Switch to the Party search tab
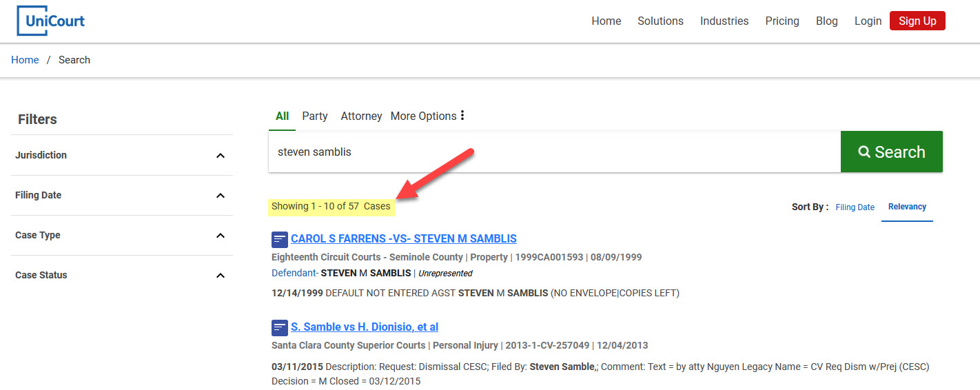This screenshot has width=980, height=390. pyautogui.click(x=314, y=116)
